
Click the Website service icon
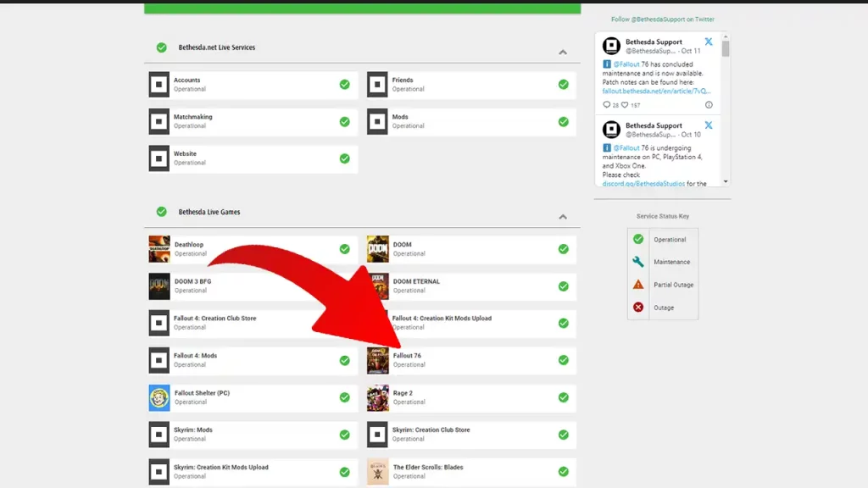coord(159,158)
